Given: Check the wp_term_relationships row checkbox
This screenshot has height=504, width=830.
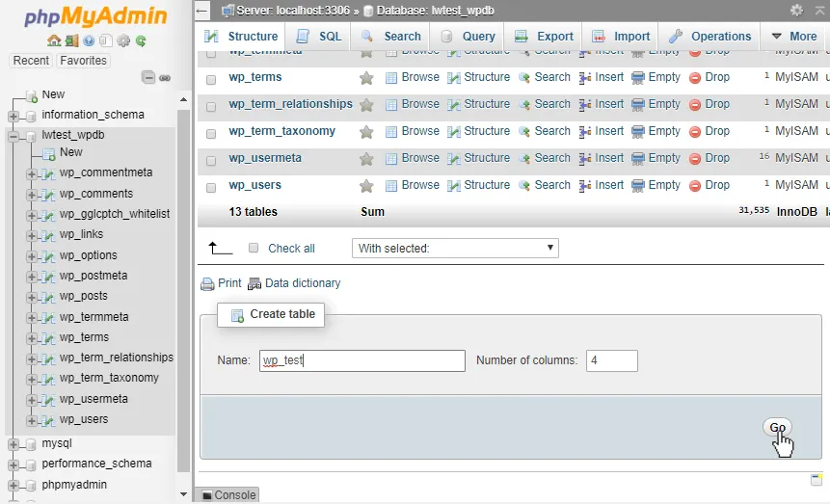Looking at the screenshot, I should click(x=211, y=106).
